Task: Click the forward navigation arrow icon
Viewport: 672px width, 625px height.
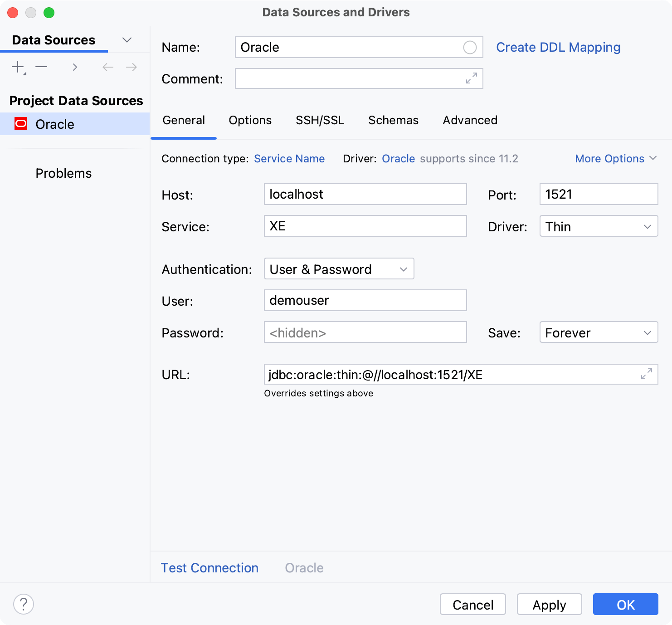Action: 131,67
